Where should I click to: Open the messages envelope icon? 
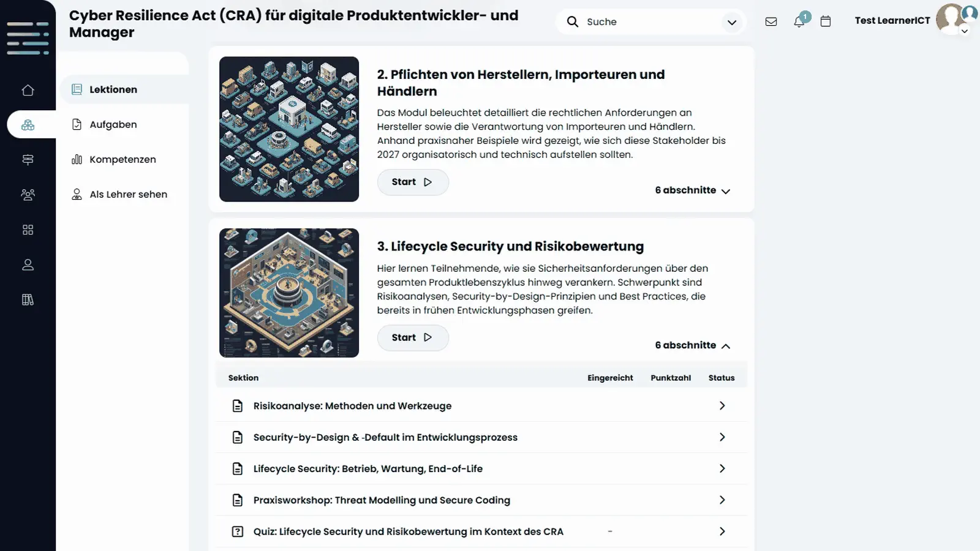(x=771, y=21)
